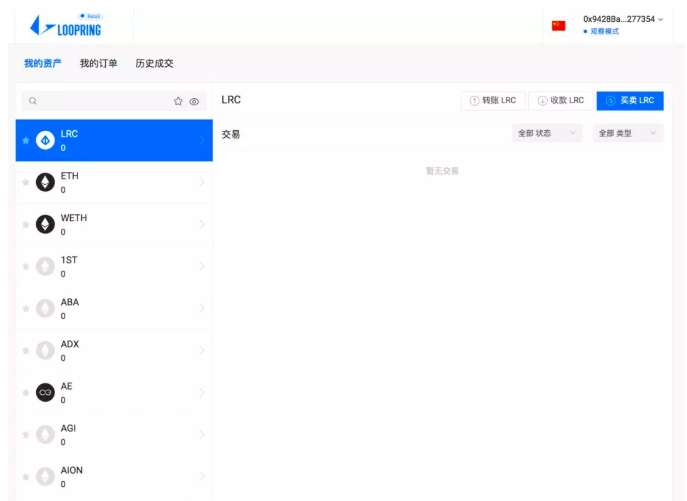687x501 pixels.
Task: Toggle the eye hide-small-balances icon
Action: [x=194, y=102]
